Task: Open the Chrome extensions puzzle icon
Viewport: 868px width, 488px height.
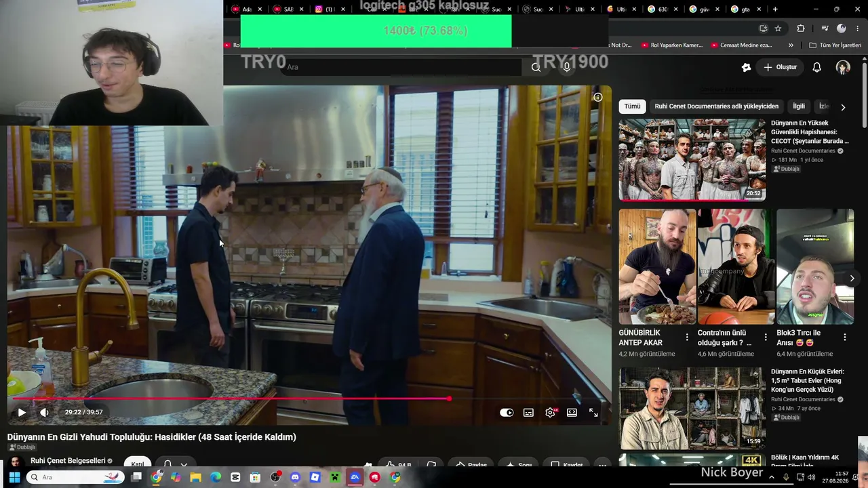Action: click(x=801, y=28)
